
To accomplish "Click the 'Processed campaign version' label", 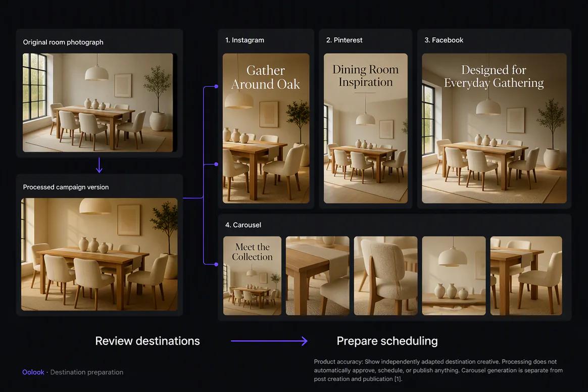I will pos(66,187).
